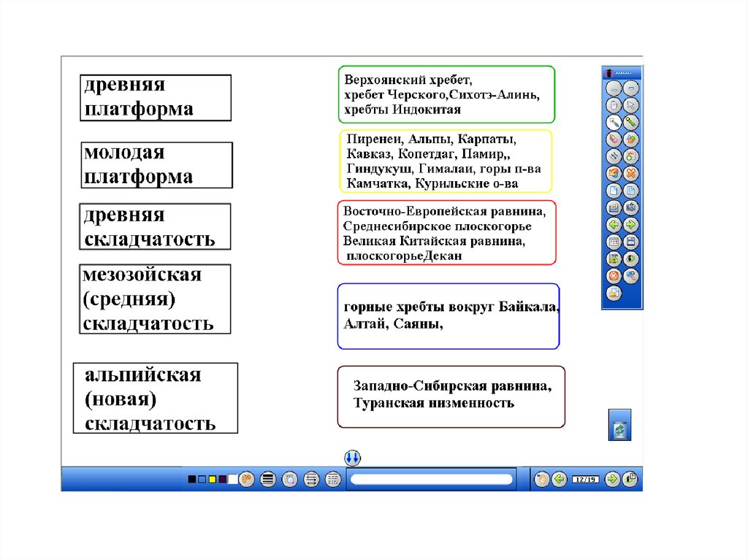The height and width of the screenshot is (560, 748).
Task: Go to previous page in bottom bar
Action: tap(560, 479)
